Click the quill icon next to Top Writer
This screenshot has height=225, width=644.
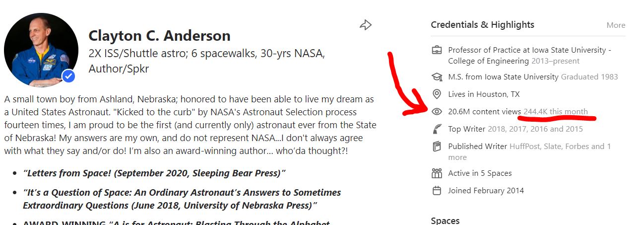437,129
